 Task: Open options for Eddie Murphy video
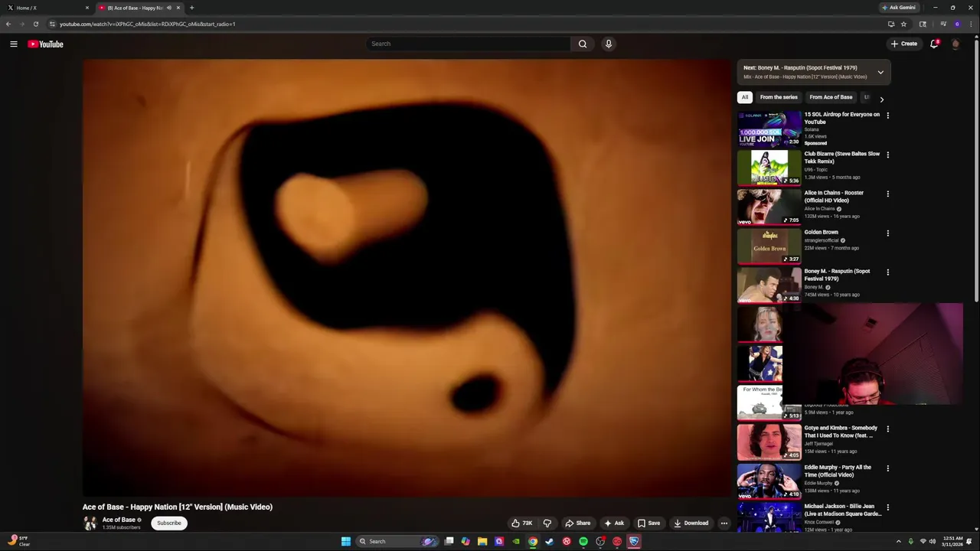(x=888, y=468)
